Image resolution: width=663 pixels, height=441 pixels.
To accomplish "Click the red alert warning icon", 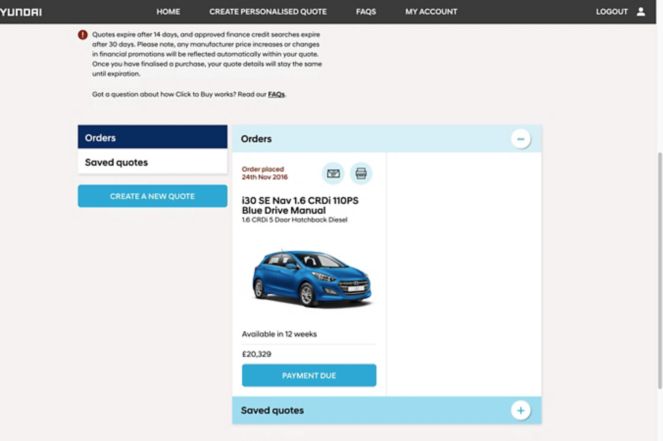I will (x=83, y=35).
